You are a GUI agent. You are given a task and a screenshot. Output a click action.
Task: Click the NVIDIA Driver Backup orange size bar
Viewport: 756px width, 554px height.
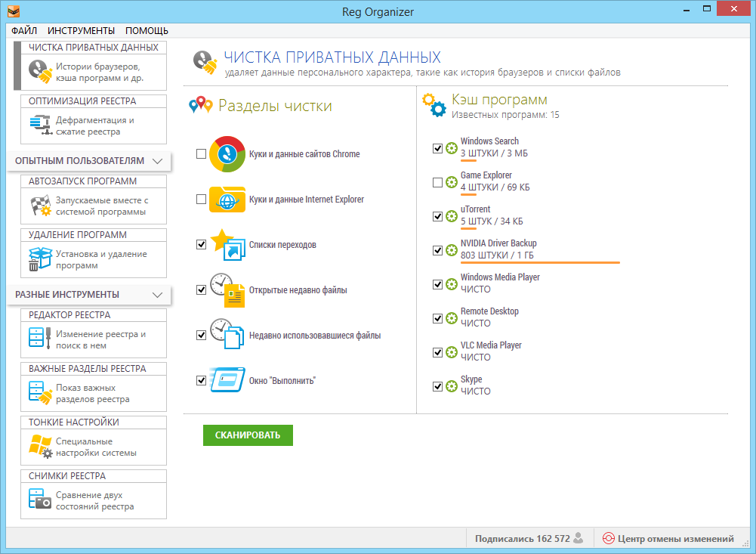(x=540, y=262)
